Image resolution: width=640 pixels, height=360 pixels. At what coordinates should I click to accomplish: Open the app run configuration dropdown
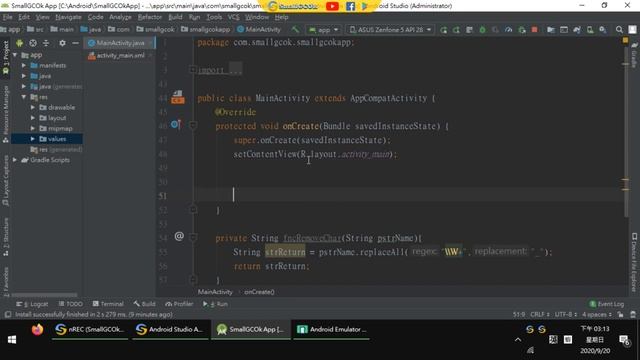324,30
